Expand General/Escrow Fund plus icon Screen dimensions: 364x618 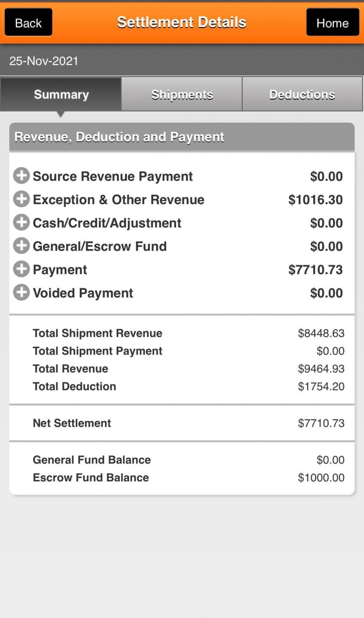[x=21, y=246]
